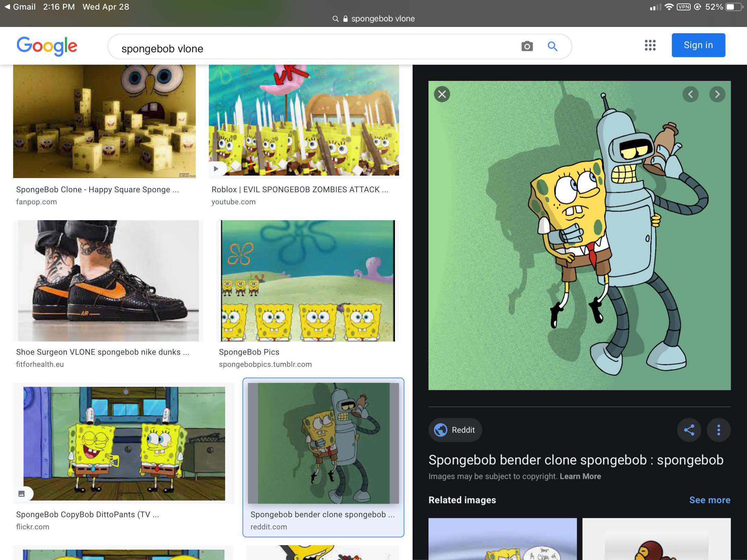Close the image preview panel

tap(442, 94)
